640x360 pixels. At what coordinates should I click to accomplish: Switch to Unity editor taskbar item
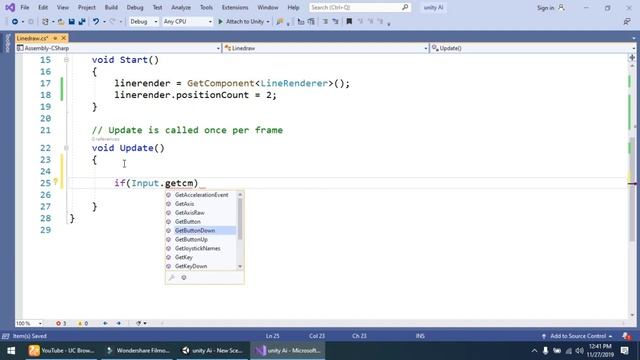click(212, 351)
